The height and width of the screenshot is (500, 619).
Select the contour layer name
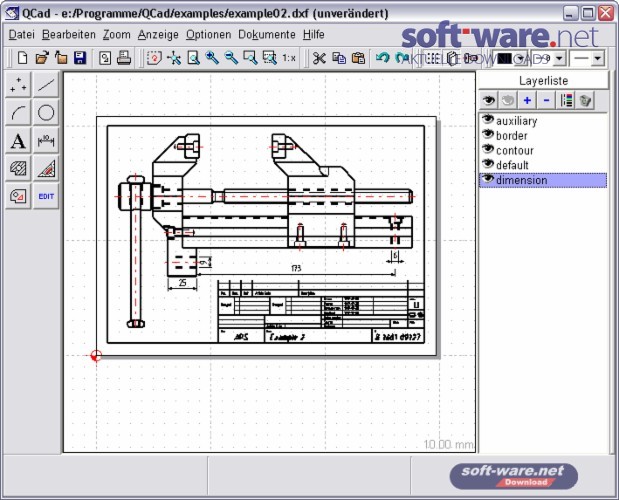pyautogui.click(x=515, y=150)
